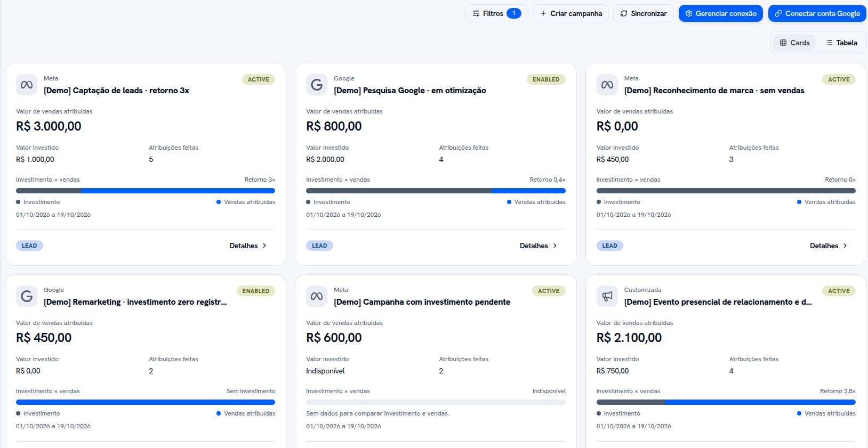The image size is (868, 448).
Task: Open Detalhes of Pesquisa Google campaign
Action: 539,246
